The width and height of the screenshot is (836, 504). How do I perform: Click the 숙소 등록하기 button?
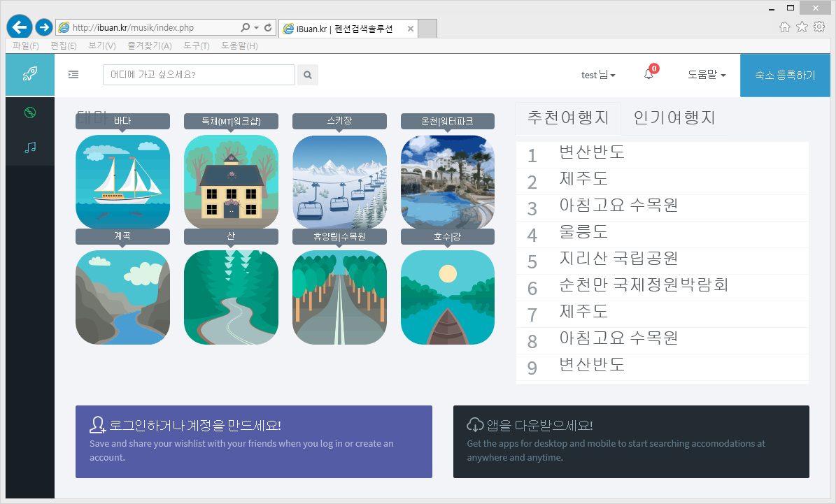click(785, 75)
